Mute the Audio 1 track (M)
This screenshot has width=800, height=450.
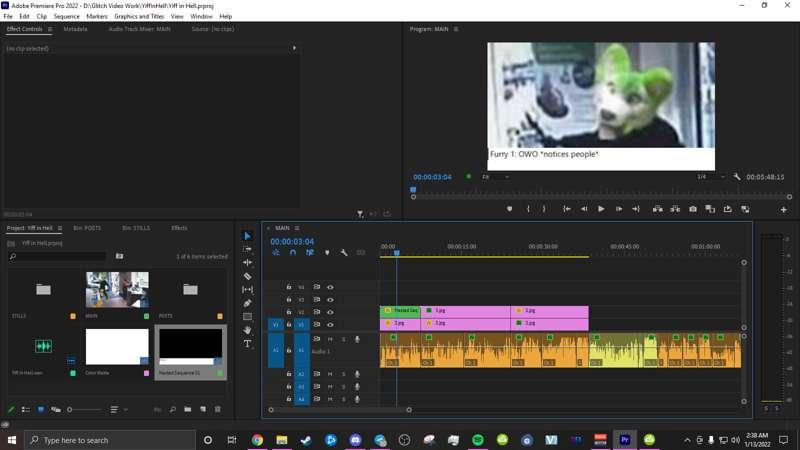[x=330, y=339]
